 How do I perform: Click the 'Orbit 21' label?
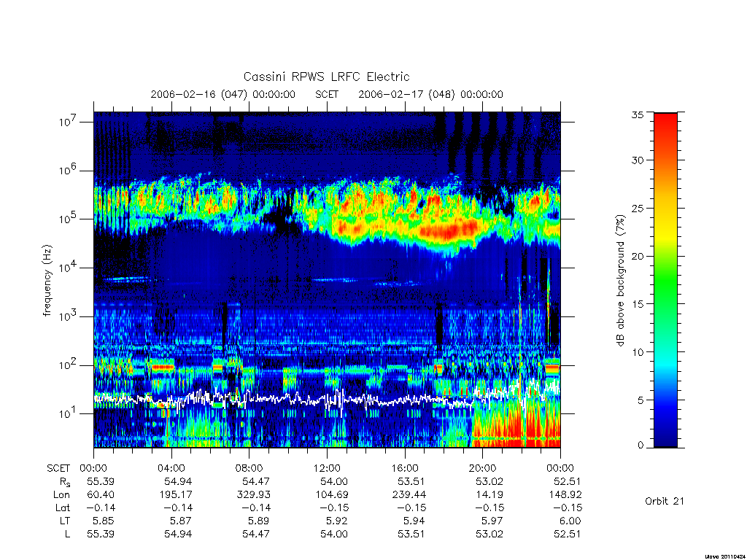(x=664, y=501)
